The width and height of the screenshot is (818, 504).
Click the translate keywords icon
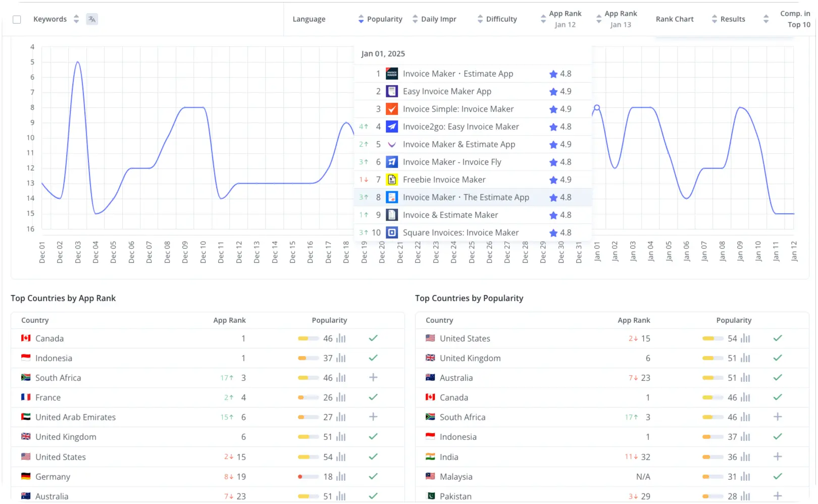92,19
